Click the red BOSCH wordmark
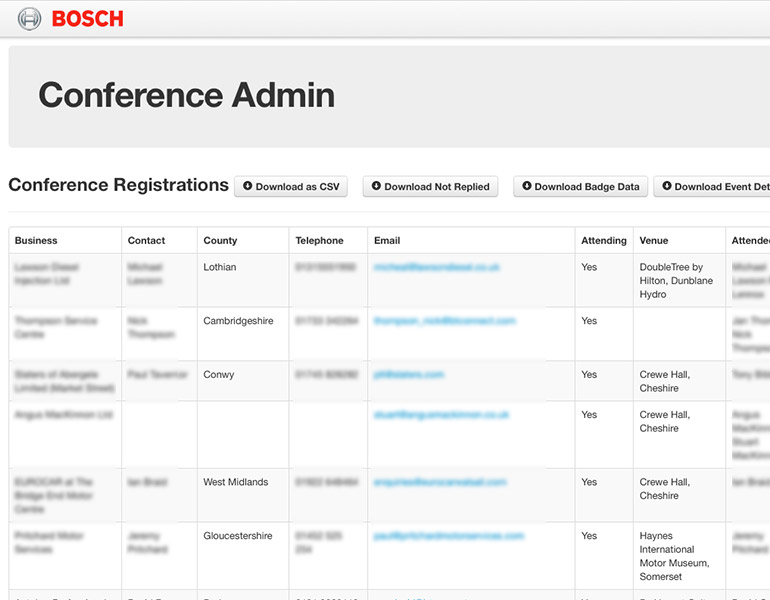 pos(87,19)
